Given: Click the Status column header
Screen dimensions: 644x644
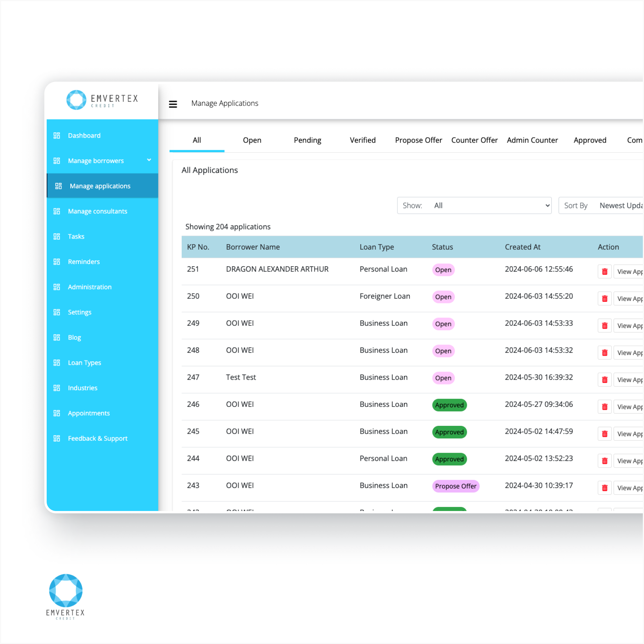Looking at the screenshot, I should (442, 247).
